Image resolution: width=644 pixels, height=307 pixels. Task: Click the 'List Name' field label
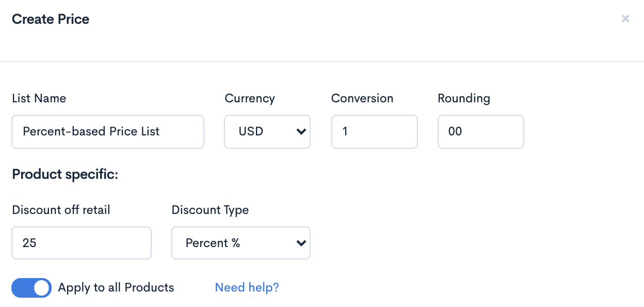tap(39, 98)
